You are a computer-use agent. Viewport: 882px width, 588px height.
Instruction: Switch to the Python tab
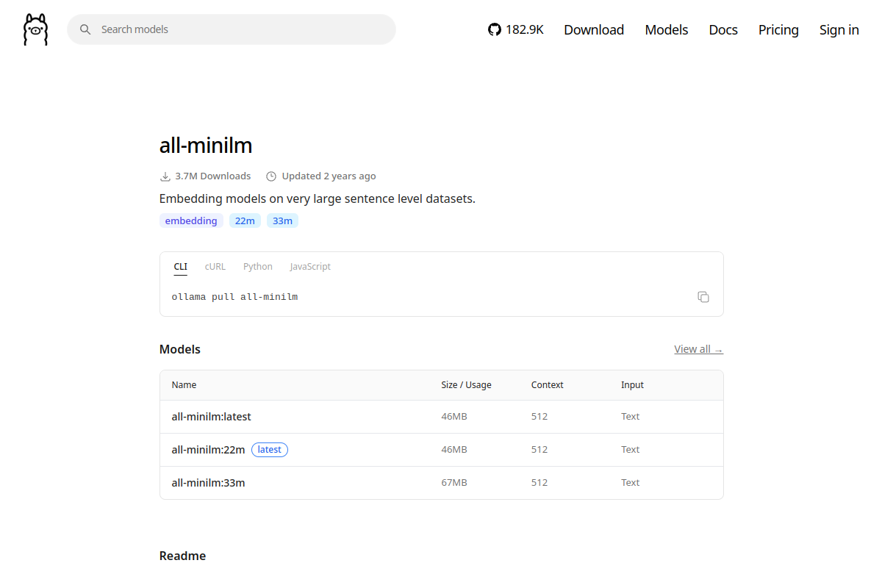click(258, 267)
